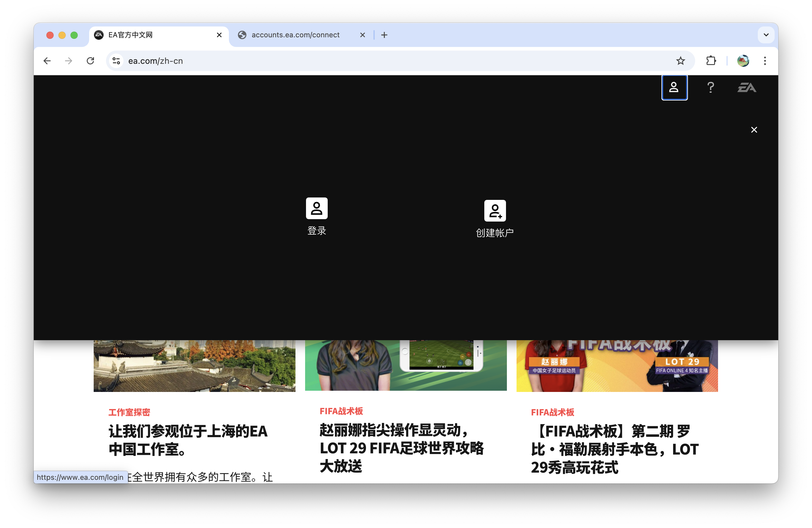Open the Extensions puzzle icon
The height and width of the screenshot is (528, 812).
711,61
